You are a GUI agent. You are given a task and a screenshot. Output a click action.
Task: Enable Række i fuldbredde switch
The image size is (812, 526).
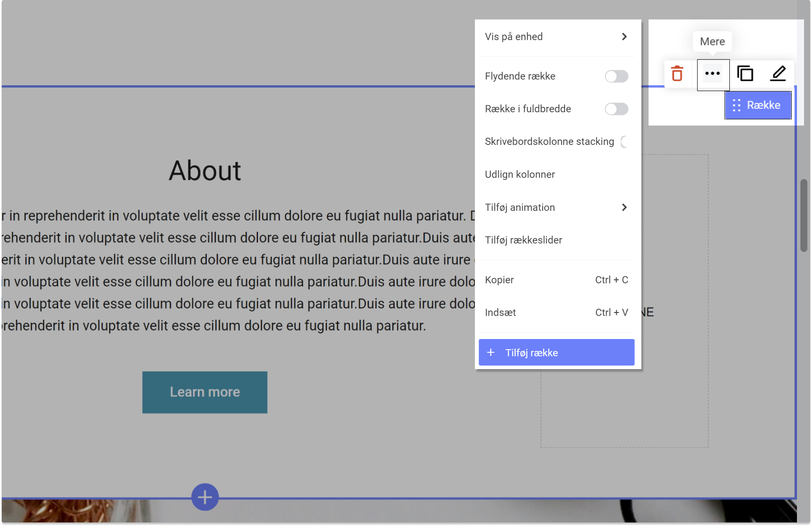point(616,109)
